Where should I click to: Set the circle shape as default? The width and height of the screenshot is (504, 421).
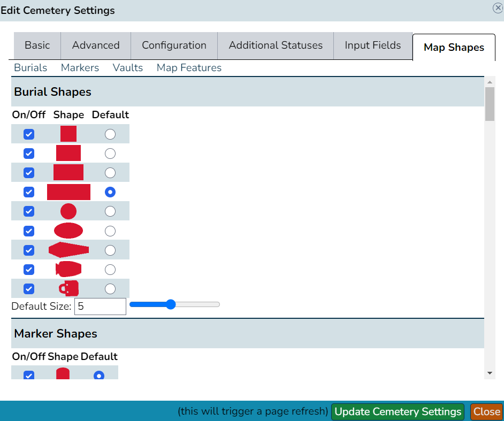(110, 211)
